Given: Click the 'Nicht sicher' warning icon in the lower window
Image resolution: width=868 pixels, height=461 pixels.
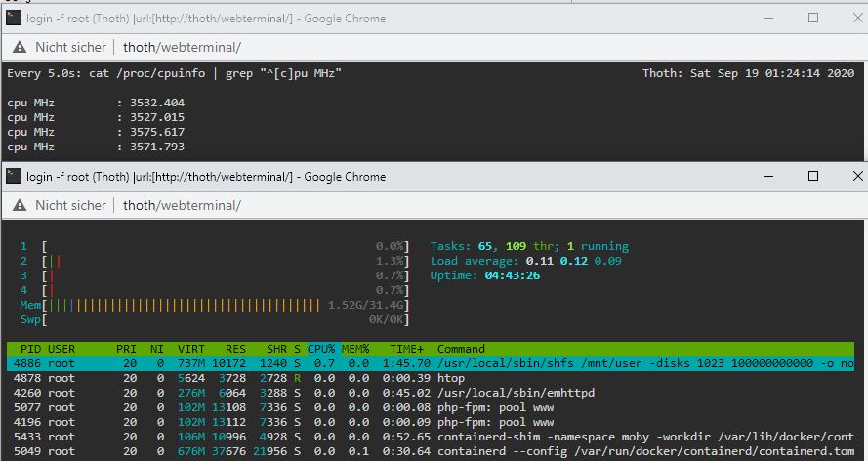Looking at the screenshot, I should click(20, 205).
